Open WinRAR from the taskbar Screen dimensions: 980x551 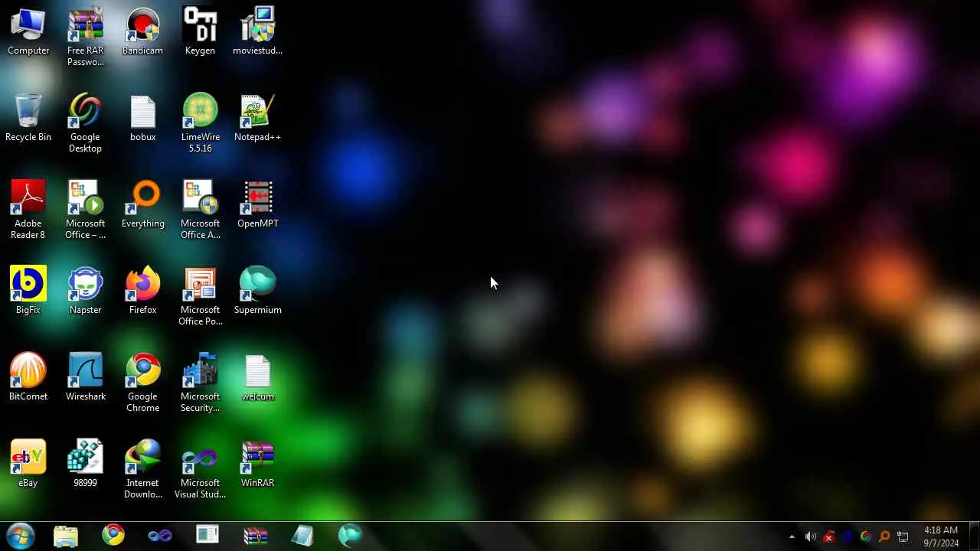255,536
